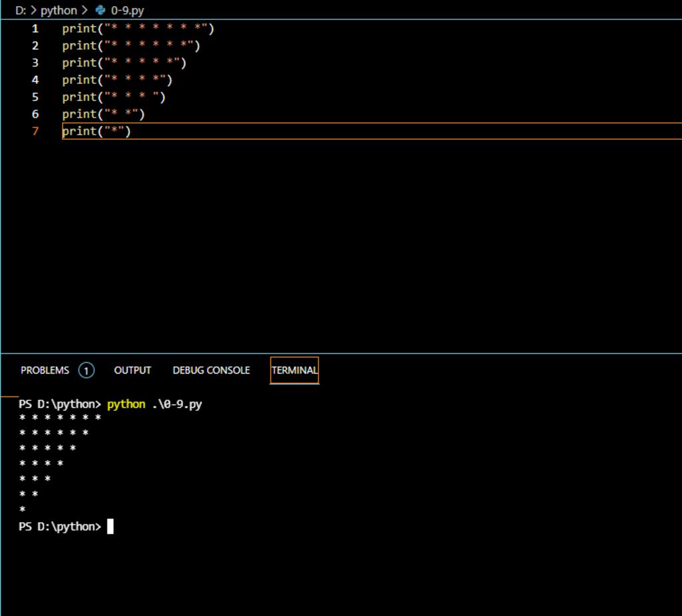The image size is (682, 616).
Task: Click the seven-star output row in terminal
Action: (x=60, y=418)
